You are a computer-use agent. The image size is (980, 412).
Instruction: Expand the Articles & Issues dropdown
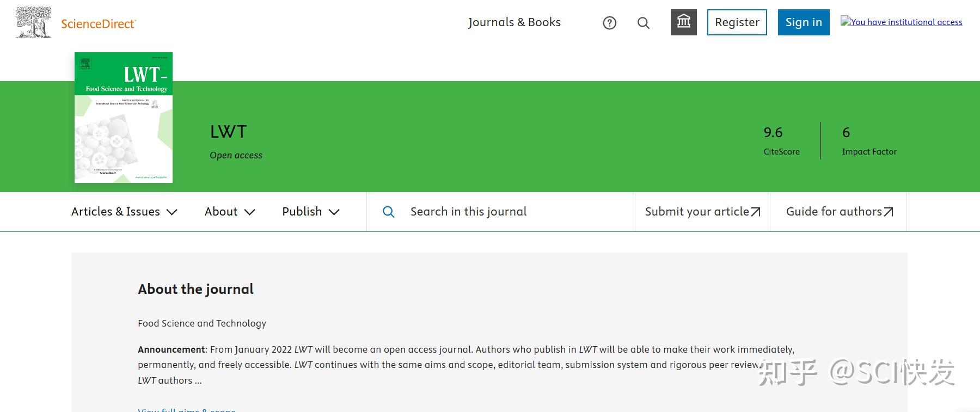[124, 212]
